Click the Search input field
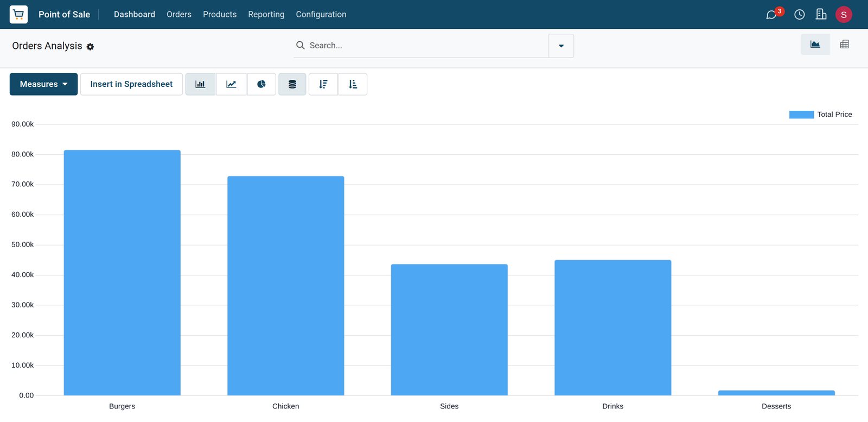The height and width of the screenshot is (422, 868). click(427, 46)
